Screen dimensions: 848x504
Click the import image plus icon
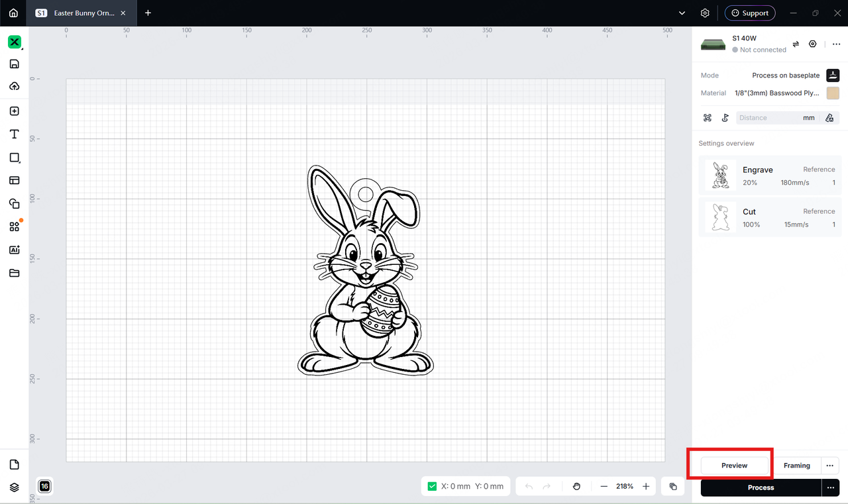[15, 111]
